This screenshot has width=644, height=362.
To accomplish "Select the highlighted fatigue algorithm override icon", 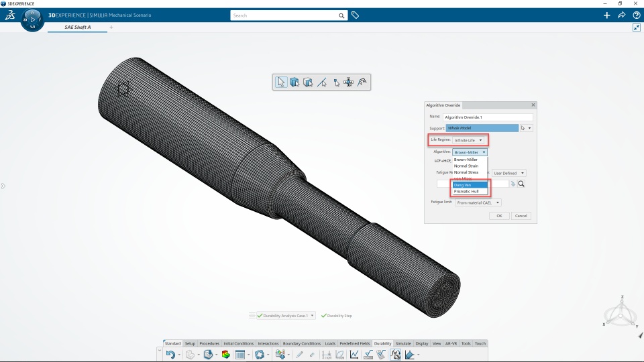I will (x=396, y=355).
